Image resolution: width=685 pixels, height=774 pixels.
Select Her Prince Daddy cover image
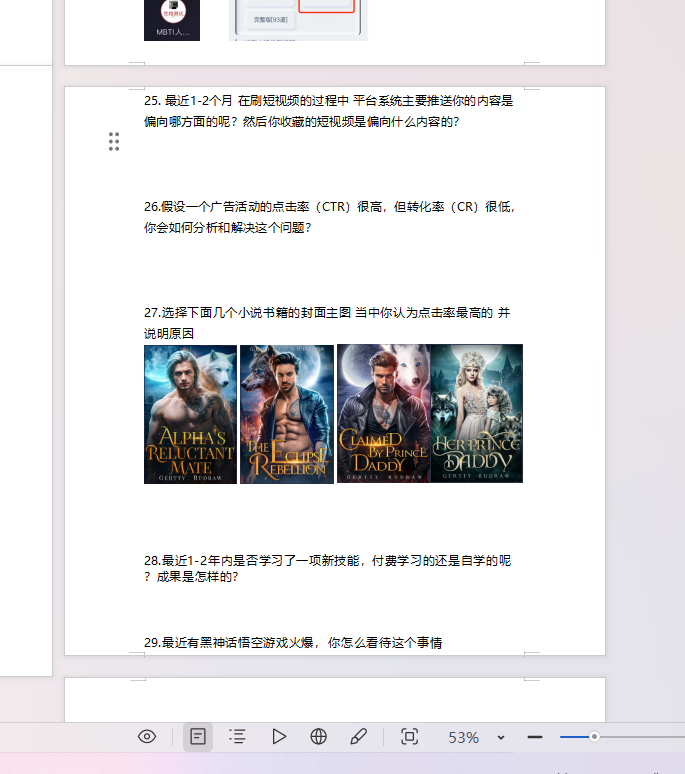click(477, 414)
